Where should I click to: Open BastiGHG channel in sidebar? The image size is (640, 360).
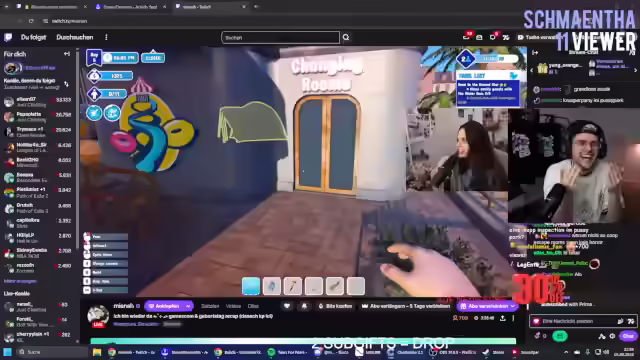coord(38,162)
